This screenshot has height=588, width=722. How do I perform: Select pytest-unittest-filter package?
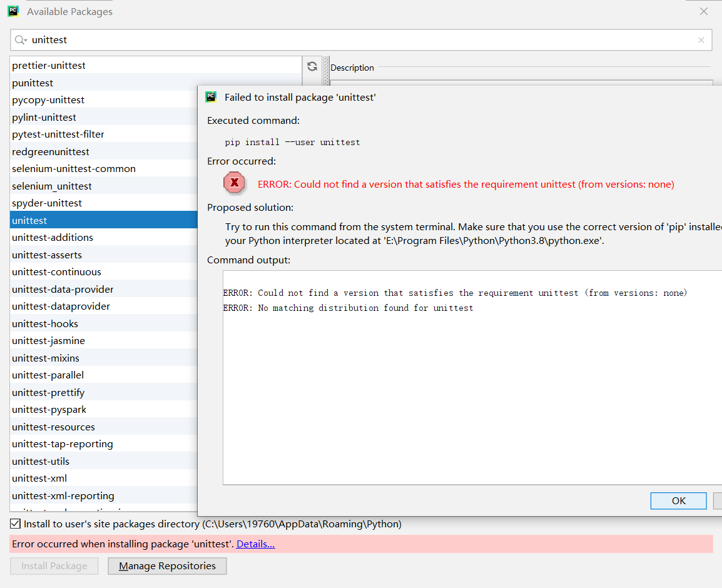click(x=104, y=134)
